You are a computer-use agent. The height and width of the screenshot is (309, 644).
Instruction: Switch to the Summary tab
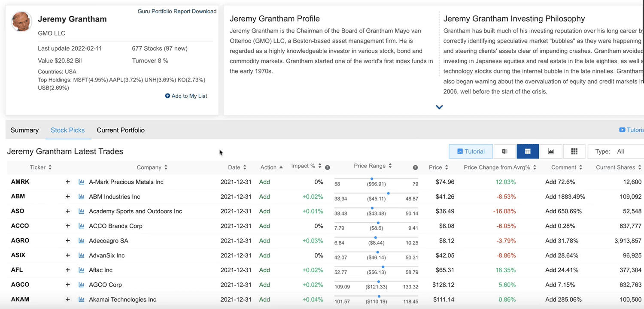[24, 130]
